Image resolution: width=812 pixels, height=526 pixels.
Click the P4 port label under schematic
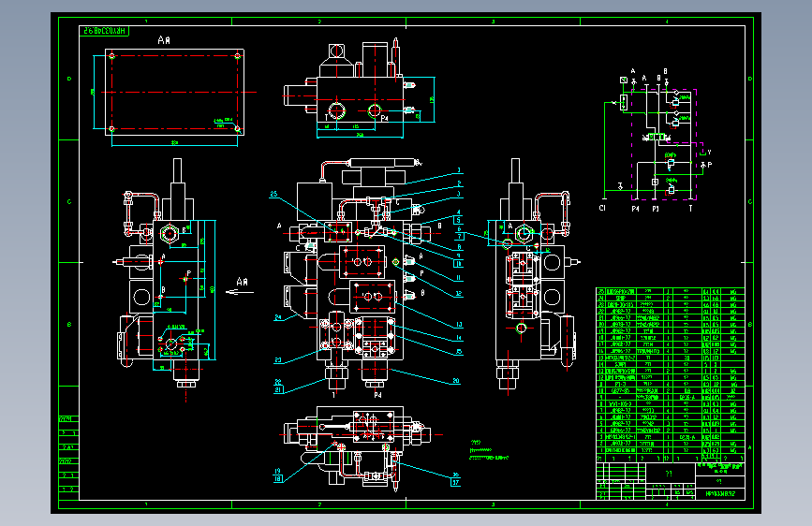coord(635,209)
